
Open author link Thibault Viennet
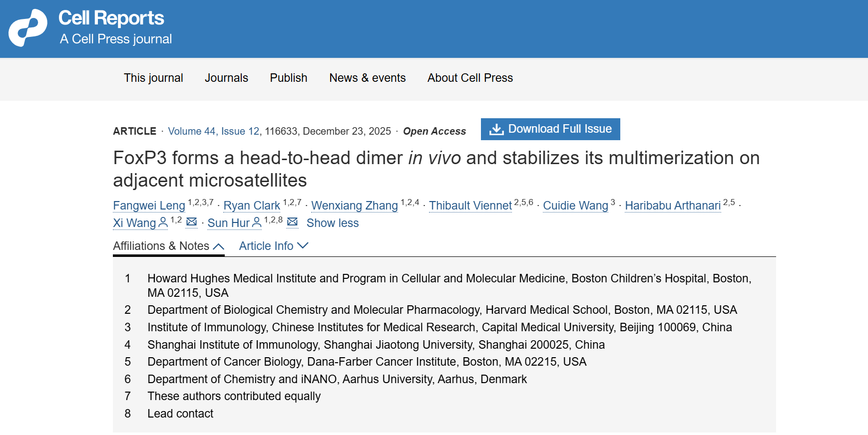click(x=470, y=206)
